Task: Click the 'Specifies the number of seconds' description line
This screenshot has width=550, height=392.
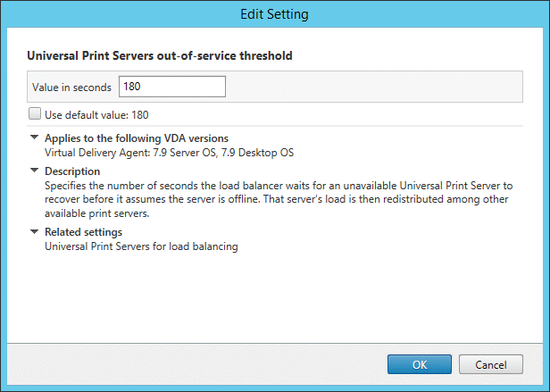Action: pyautogui.click(x=279, y=186)
